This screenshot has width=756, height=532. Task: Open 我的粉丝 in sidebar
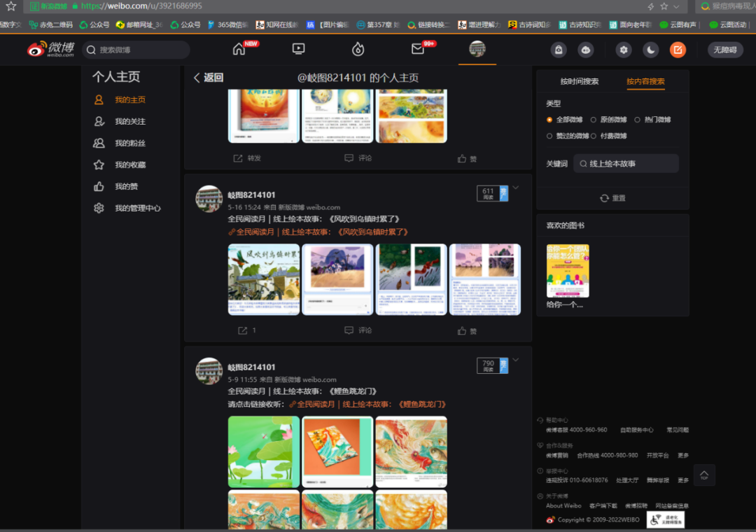tap(129, 143)
